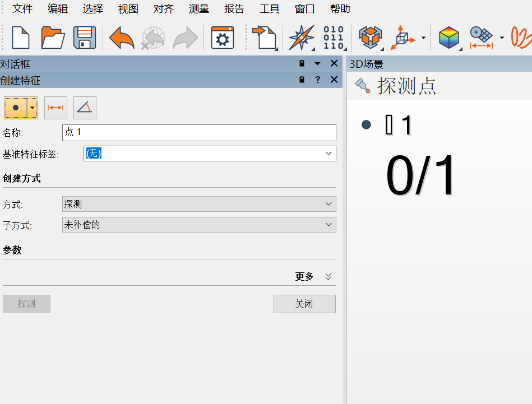Open the 帮助 menu
The width and height of the screenshot is (532, 404).
pos(340,8)
